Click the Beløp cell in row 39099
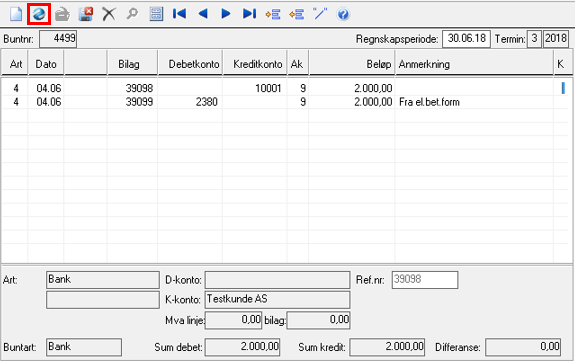The image size is (575, 361). click(x=352, y=102)
